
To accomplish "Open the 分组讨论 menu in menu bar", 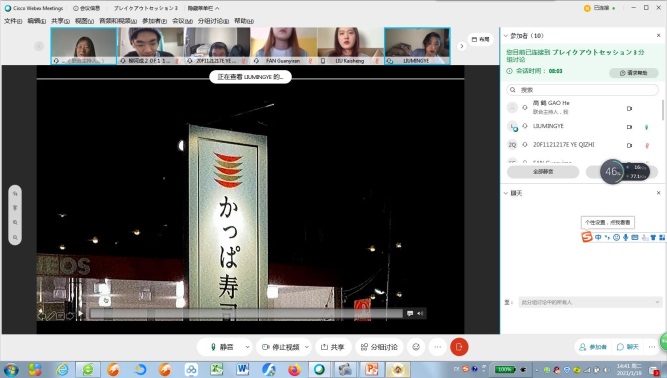I will 213,21.
